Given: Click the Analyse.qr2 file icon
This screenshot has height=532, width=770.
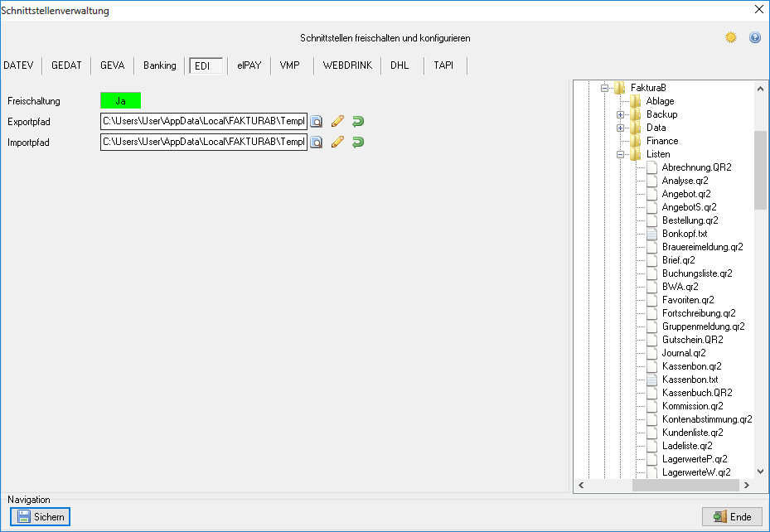Looking at the screenshot, I should click(x=651, y=181).
